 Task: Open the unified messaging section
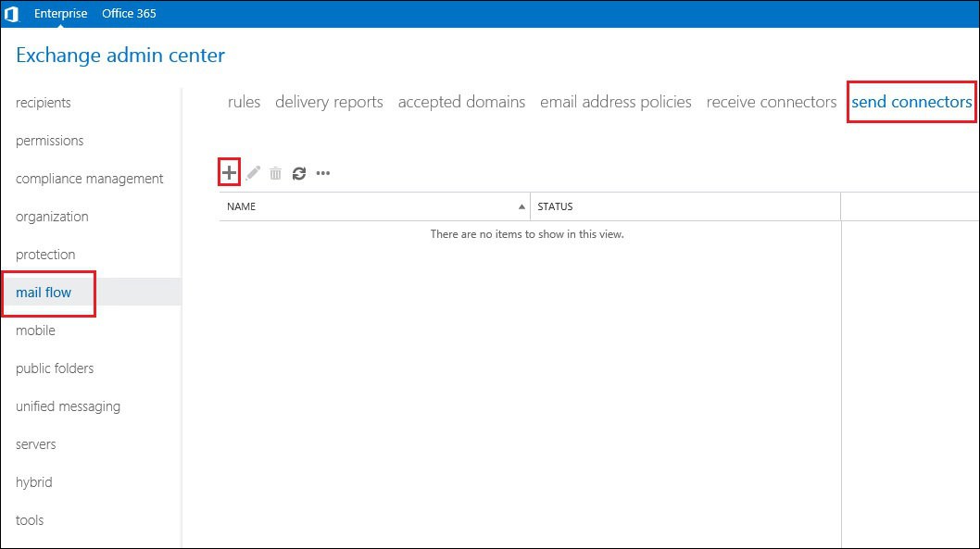tap(69, 406)
